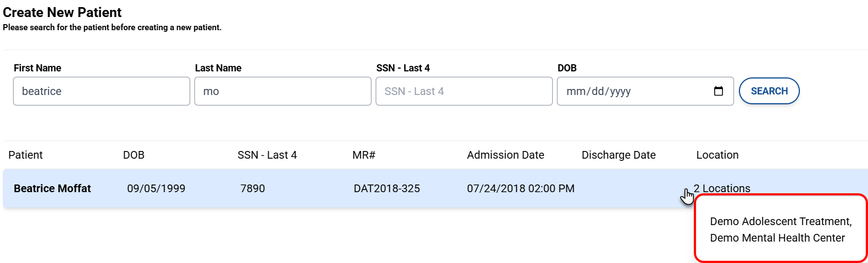Viewport: 868px width, 263px height.
Task: Click the SSN - Last 4 search input
Action: [x=464, y=91]
